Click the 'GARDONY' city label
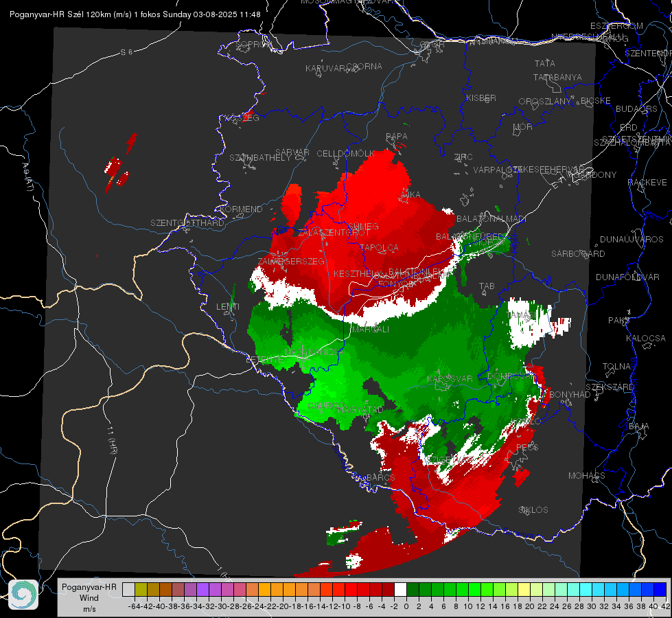The image size is (672, 618). 597,174
